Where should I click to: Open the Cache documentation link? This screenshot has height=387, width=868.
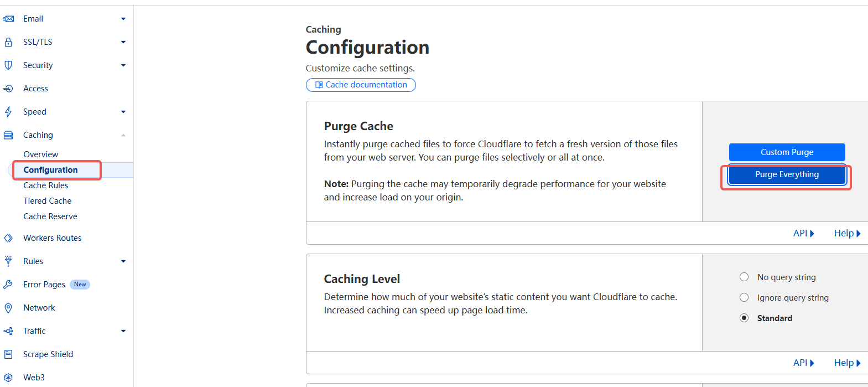coord(361,85)
